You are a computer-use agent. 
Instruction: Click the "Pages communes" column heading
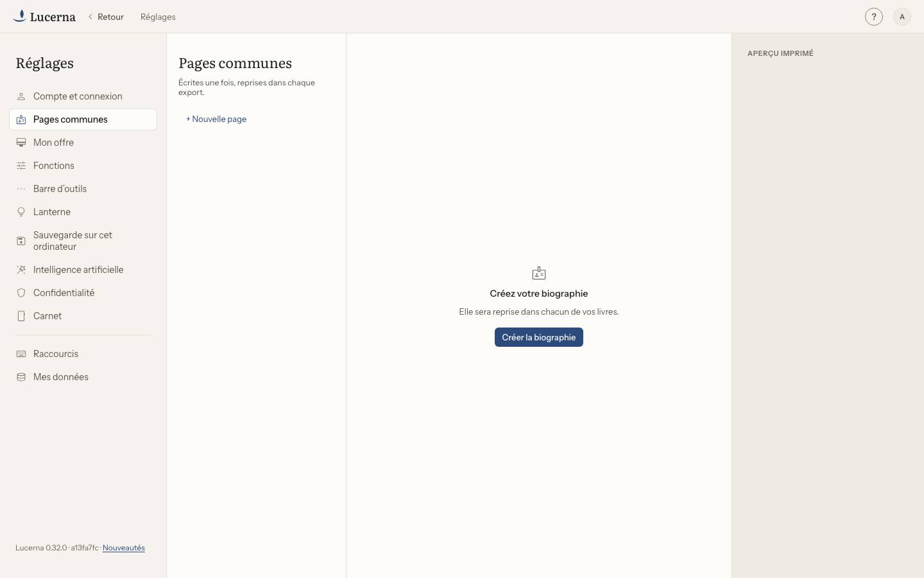[235, 63]
